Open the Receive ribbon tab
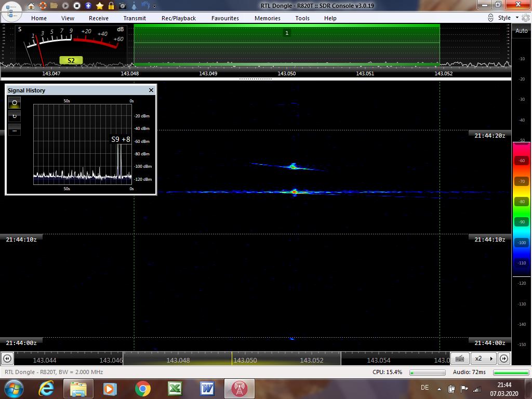The width and height of the screenshot is (532, 399). [99, 18]
